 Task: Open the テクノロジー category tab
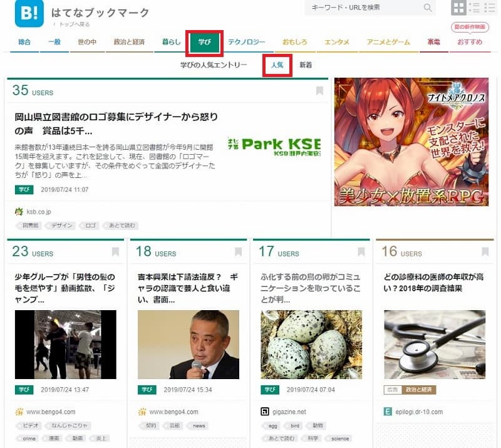247,42
